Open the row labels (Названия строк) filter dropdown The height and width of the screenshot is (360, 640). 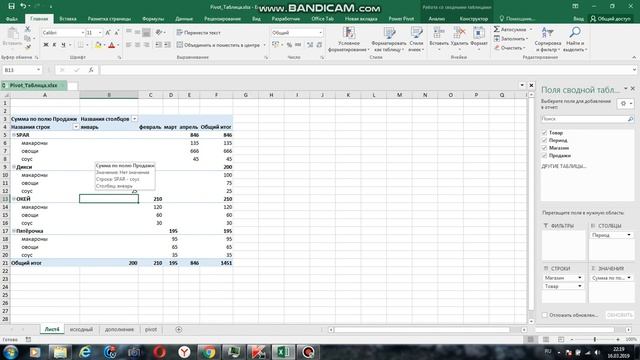76,127
